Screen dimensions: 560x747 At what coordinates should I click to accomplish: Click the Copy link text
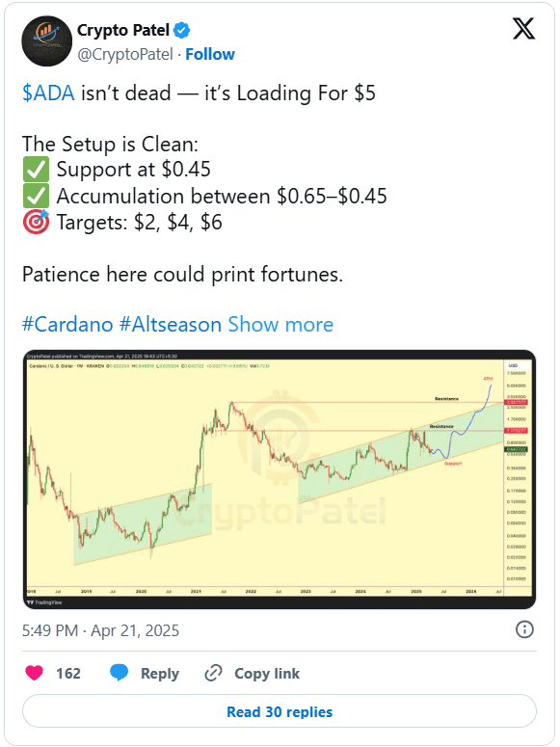pos(267,673)
